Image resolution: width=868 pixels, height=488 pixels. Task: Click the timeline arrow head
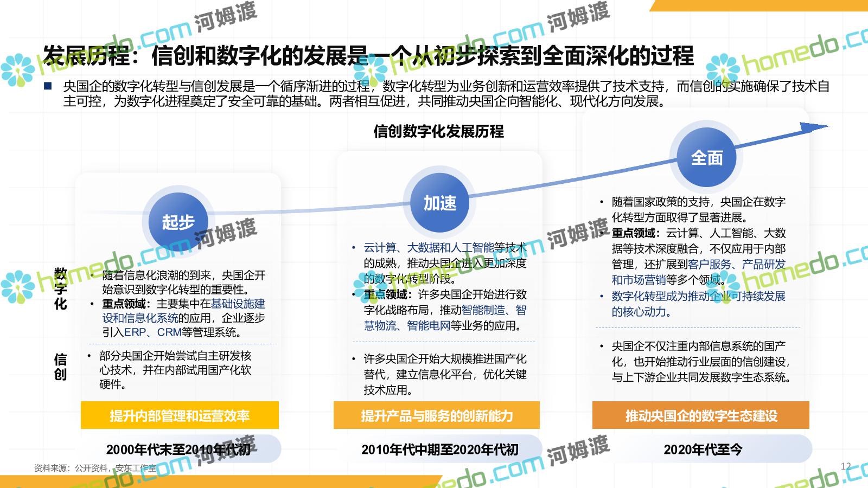[x=815, y=128]
